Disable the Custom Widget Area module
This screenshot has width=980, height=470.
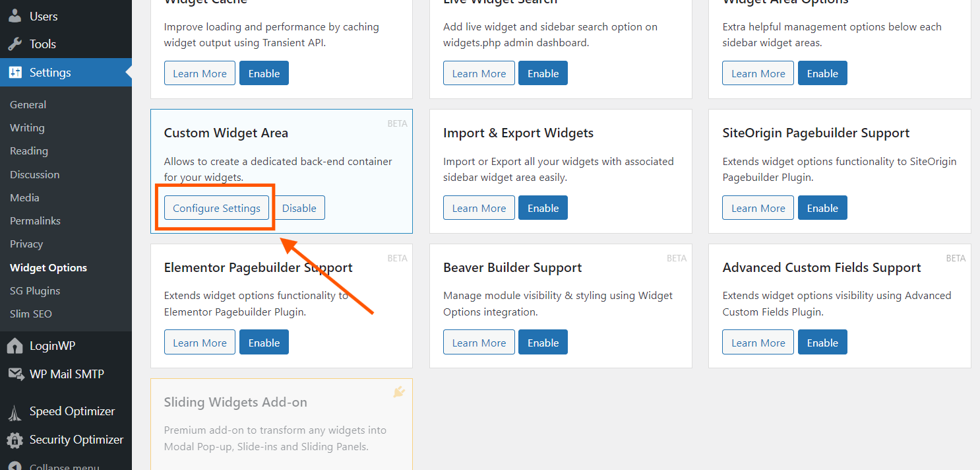point(299,208)
